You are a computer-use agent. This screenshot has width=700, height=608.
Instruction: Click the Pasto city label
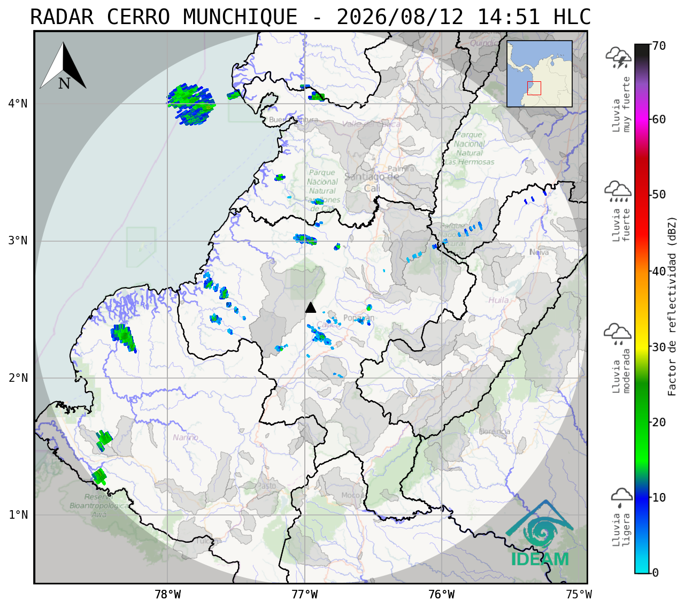click(267, 486)
